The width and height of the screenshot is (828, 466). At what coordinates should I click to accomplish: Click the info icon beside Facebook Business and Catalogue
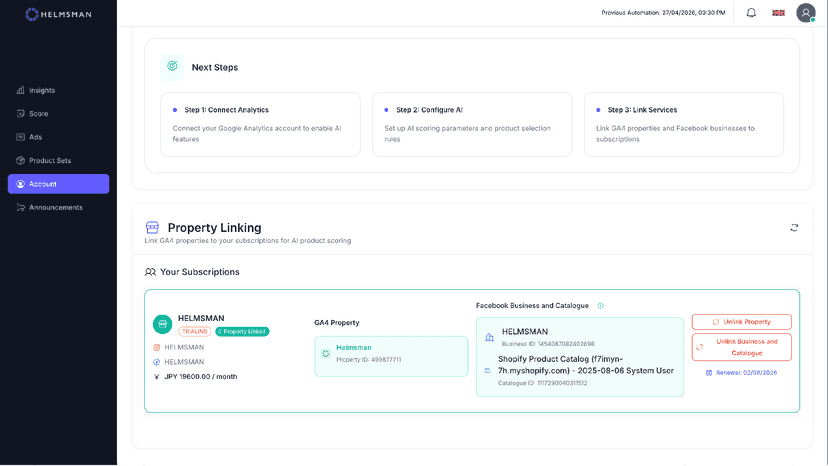[x=600, y=306]
